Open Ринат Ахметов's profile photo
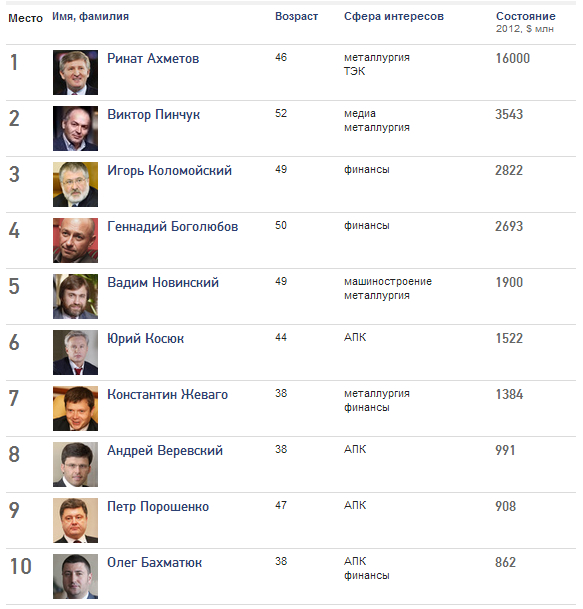583x609 pixels. point(75,72)
